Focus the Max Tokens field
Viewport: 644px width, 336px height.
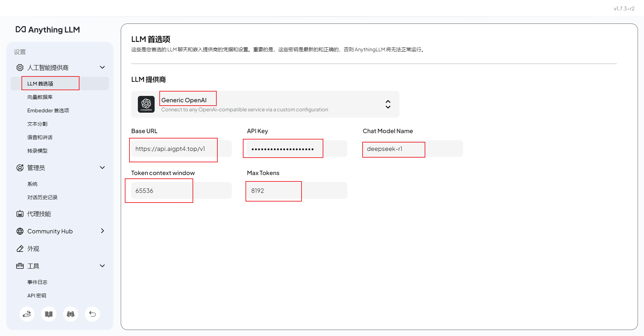pyautogui.click(x=297, y=190)
